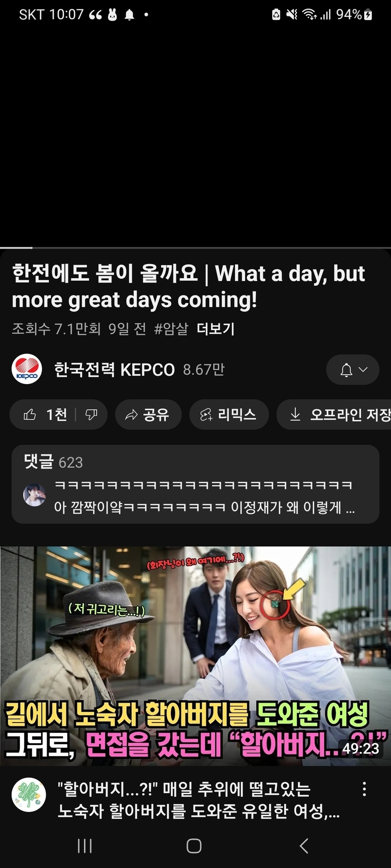
Task: Open the KEPCO channel logo
Action: (27, 369)
